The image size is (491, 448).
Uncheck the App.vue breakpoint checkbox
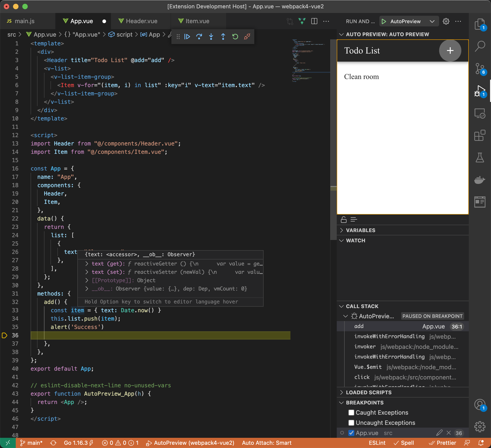[351, 433]
